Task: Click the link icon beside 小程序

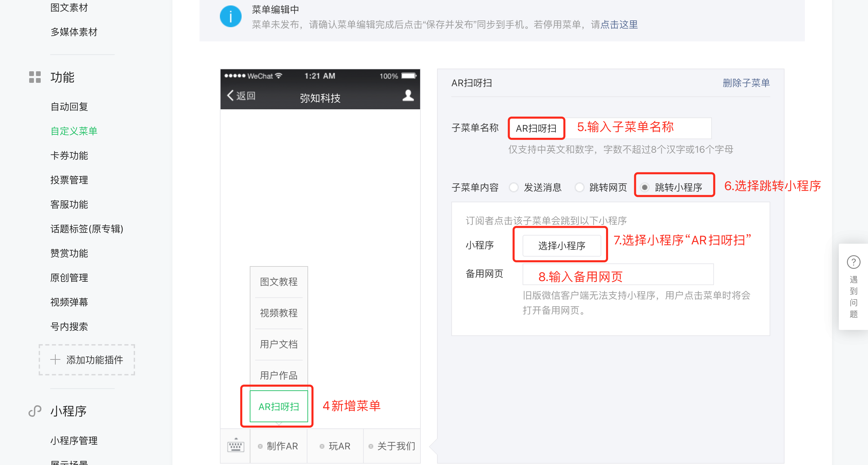Action: click(35, 411)
